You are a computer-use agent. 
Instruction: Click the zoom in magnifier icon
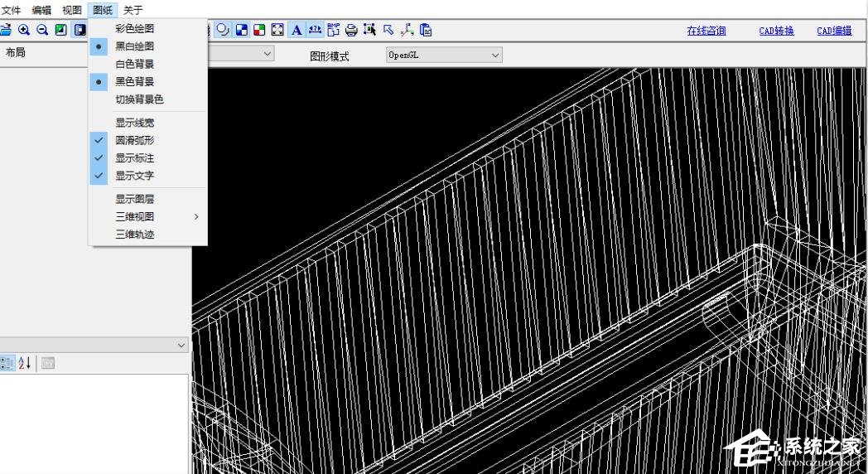24,30
